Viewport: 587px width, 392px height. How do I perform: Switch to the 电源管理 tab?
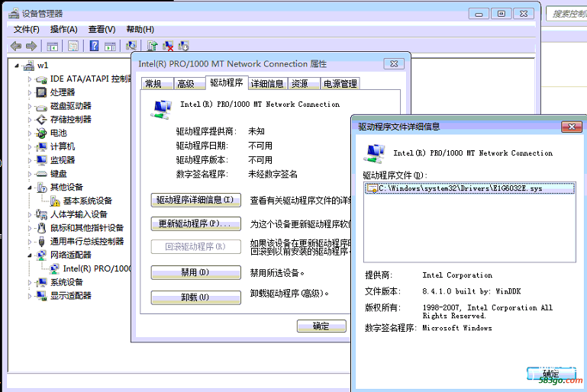click(x=340, y=84)
